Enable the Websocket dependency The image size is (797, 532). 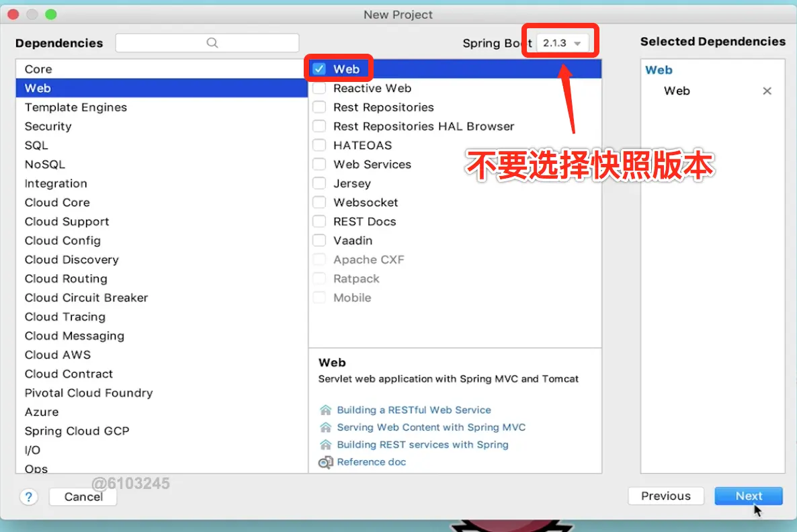coord(319,202)
